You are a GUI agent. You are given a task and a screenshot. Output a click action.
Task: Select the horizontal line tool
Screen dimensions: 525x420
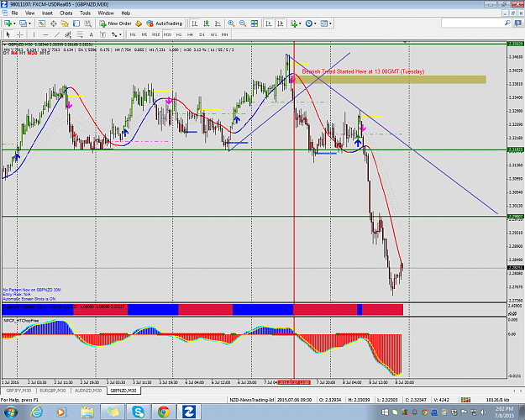point(45,34)
